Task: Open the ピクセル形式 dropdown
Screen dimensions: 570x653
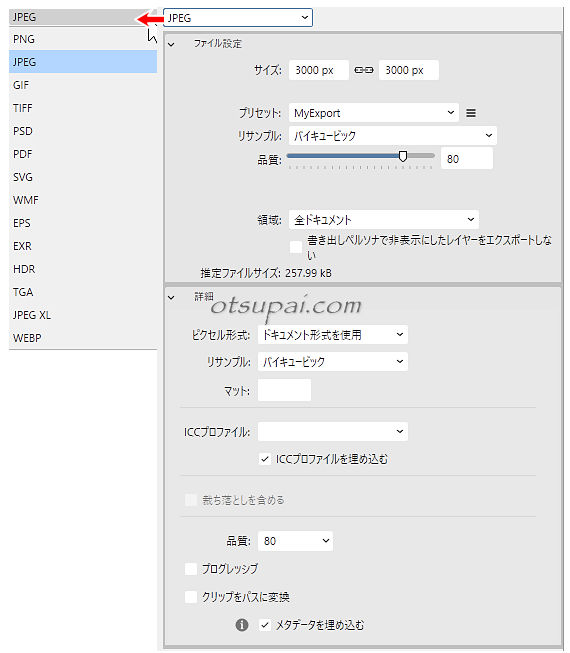Action: point(333,334)
